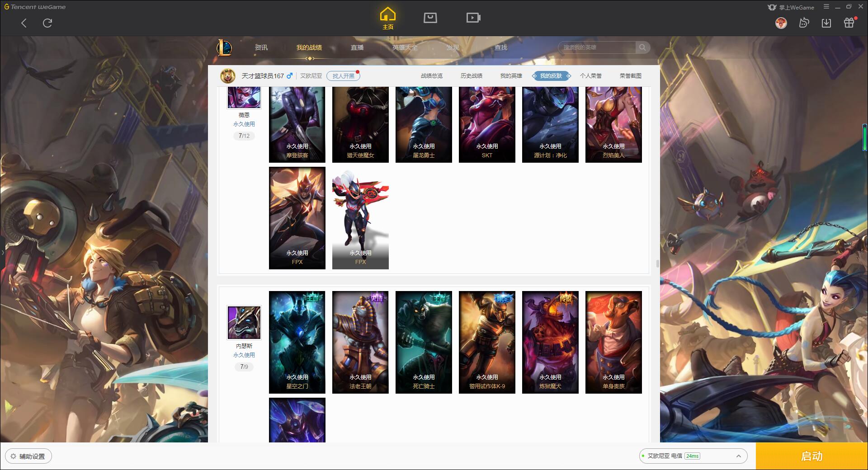The image size is (868, 470).
Task: Click the 找人开黑 button
Action: [x=343, y=76]
